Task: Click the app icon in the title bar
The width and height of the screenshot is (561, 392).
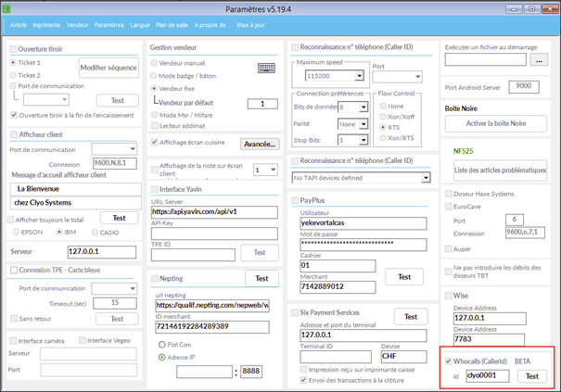Action: pos(6,9)
